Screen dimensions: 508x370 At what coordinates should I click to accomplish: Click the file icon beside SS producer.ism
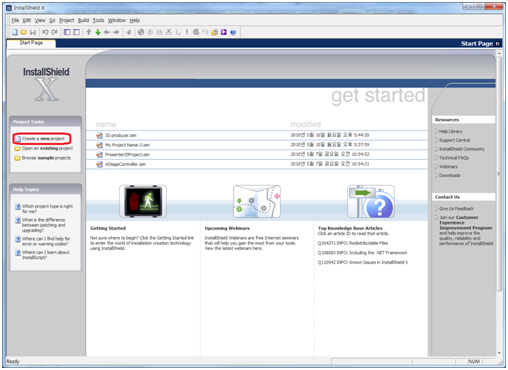99,135
